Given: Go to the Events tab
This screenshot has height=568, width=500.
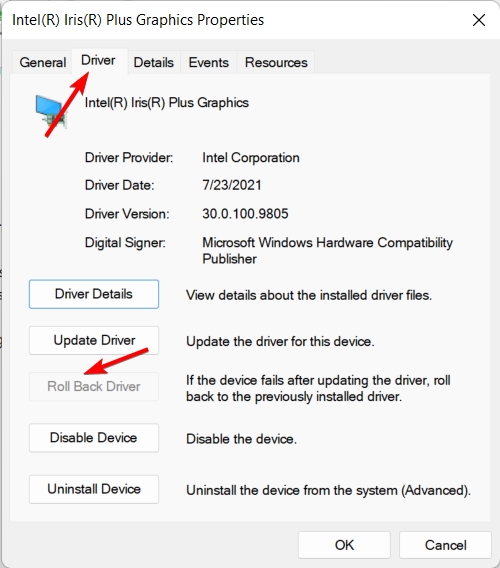Looking at the screenshot, I should [208, 62].
